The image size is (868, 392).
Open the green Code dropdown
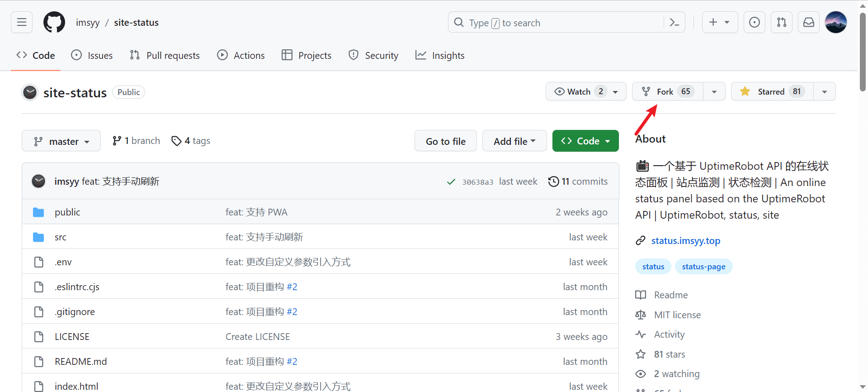point(585,141)
